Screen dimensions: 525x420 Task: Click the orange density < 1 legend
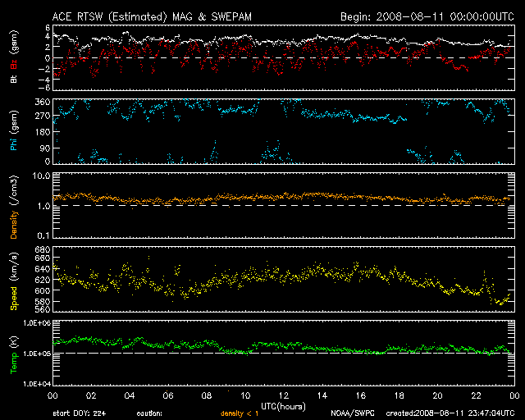click(x=239, y=414)
